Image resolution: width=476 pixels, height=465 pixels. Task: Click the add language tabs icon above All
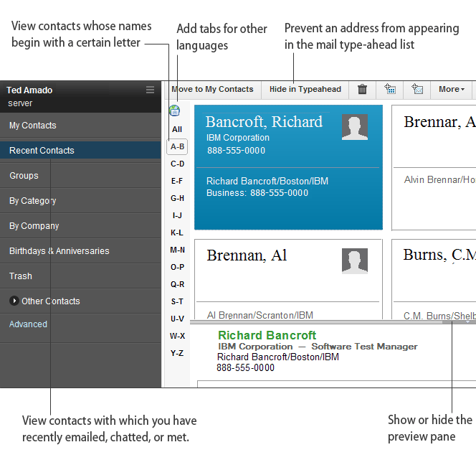point(174,111)
